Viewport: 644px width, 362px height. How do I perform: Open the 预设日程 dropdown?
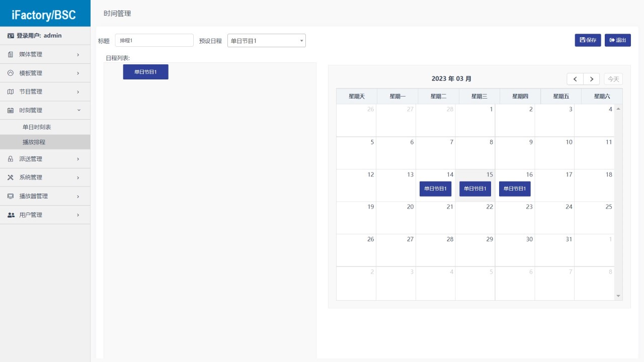click(x=266, y=41)
